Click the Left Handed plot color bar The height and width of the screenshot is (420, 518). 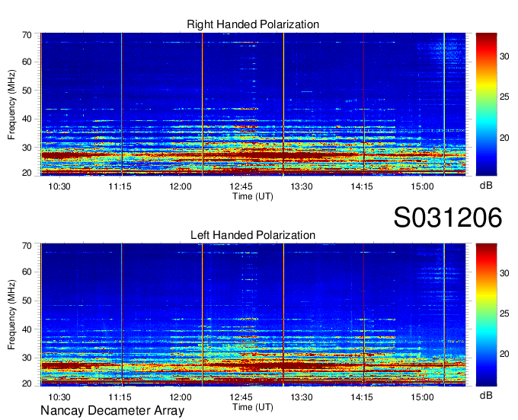point(486,315)
